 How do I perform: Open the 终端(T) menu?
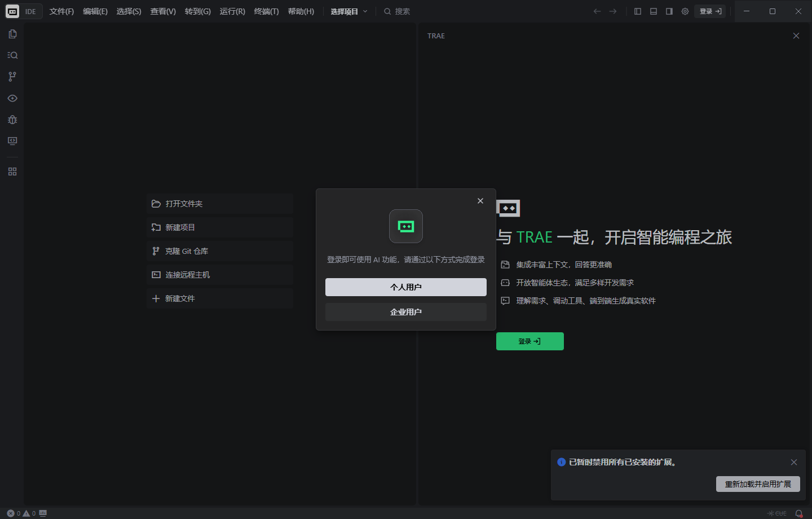click(266, 11)
